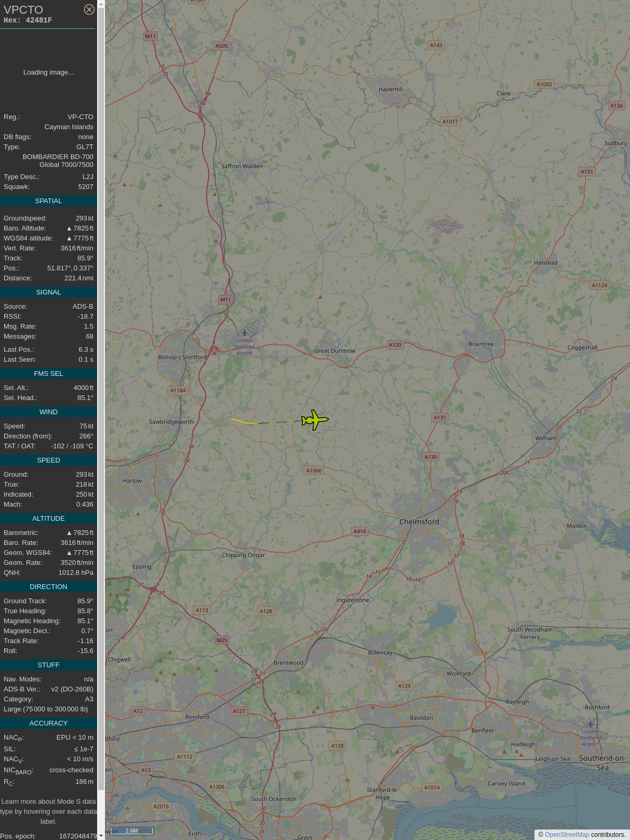Screen dimensions: 630x840
Task: Click the A1060 road label
Action: click(x=314, y=470)
